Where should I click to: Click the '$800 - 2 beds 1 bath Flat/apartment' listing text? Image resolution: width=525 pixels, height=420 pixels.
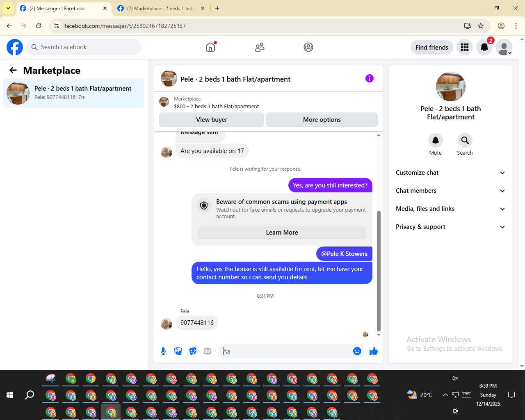(x=217, y=106)
